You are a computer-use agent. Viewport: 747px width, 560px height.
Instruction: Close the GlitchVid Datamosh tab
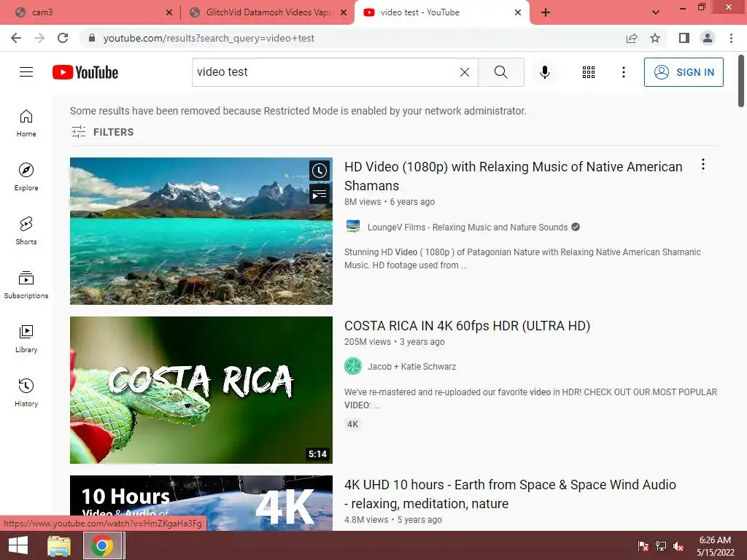[344, 13]
